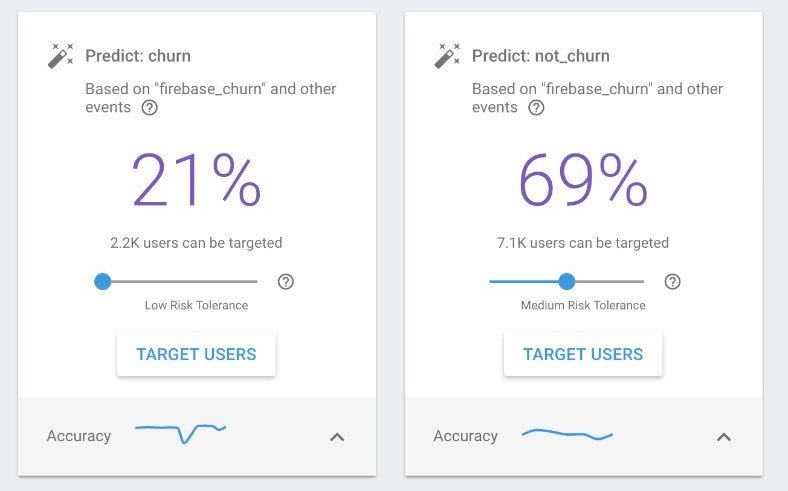Click the 69% prediction value
The height and width of the screenshot is (491, 788).
coord(583,180)
